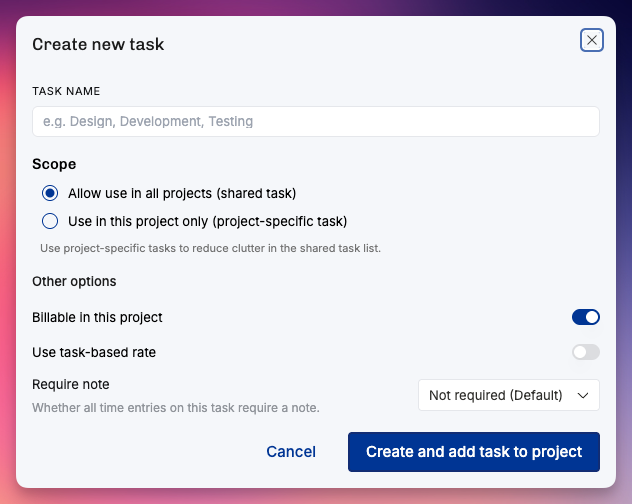Click the chevron arrow in the Not required dropdown

point(583,396)
